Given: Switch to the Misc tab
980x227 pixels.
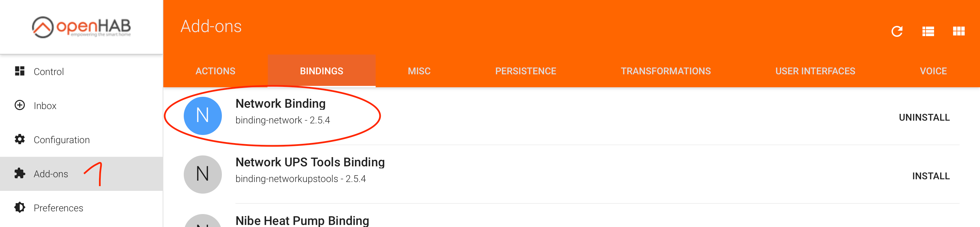Looking at the screenshot, I should click(x=419, y=71).
